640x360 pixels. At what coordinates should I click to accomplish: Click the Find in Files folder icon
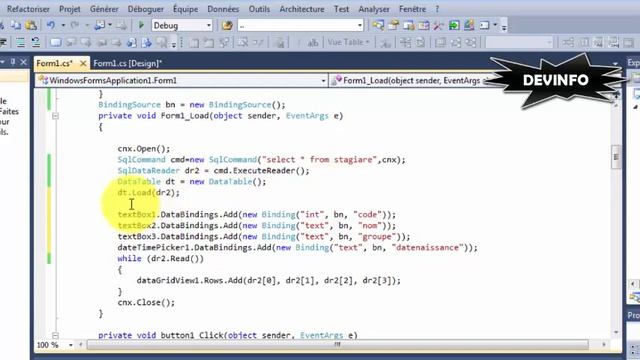[x=227, y=25]
